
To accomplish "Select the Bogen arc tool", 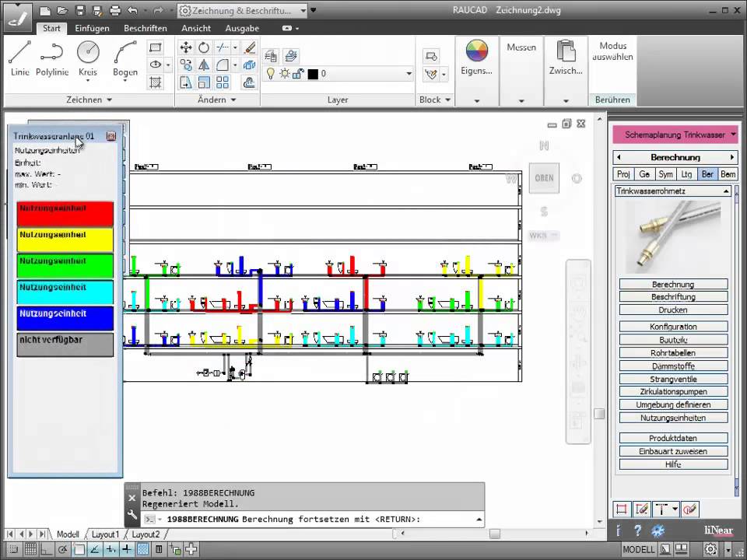I will tap(125, 58).
